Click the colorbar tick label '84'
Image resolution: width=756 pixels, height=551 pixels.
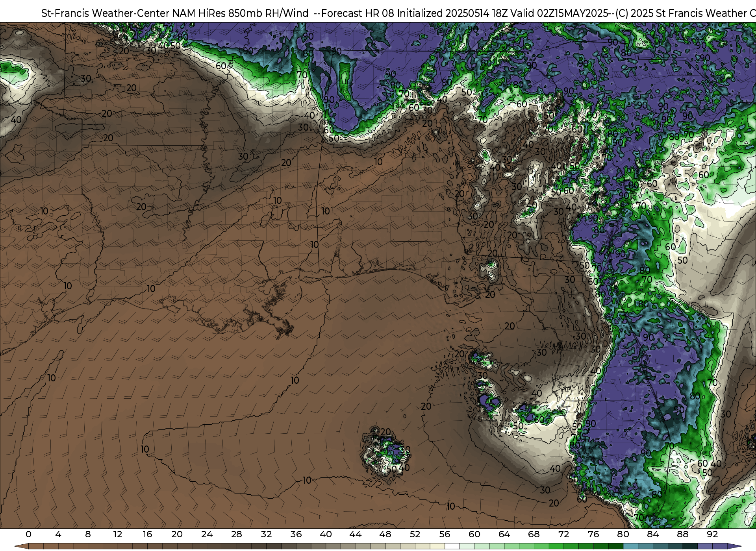tap(653, 534)
